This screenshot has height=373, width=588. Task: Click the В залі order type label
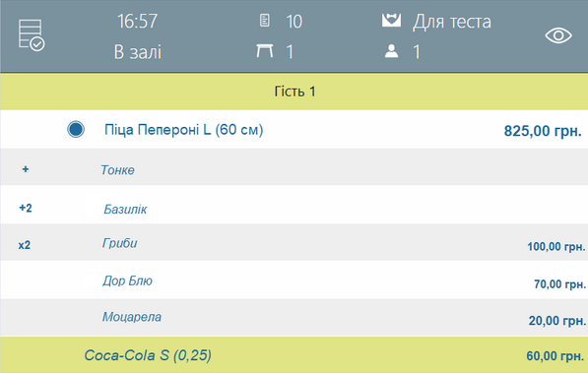click(x=138, y=52)
